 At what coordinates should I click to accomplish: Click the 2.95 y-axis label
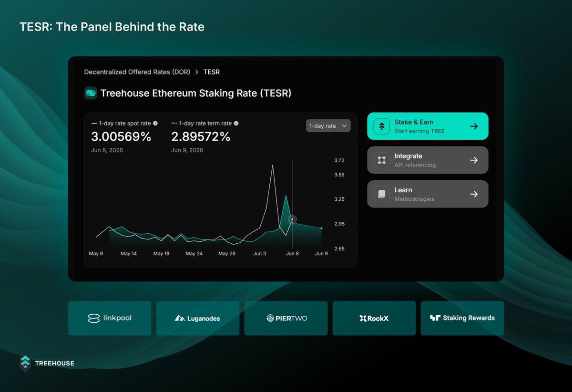coord(339,224)
